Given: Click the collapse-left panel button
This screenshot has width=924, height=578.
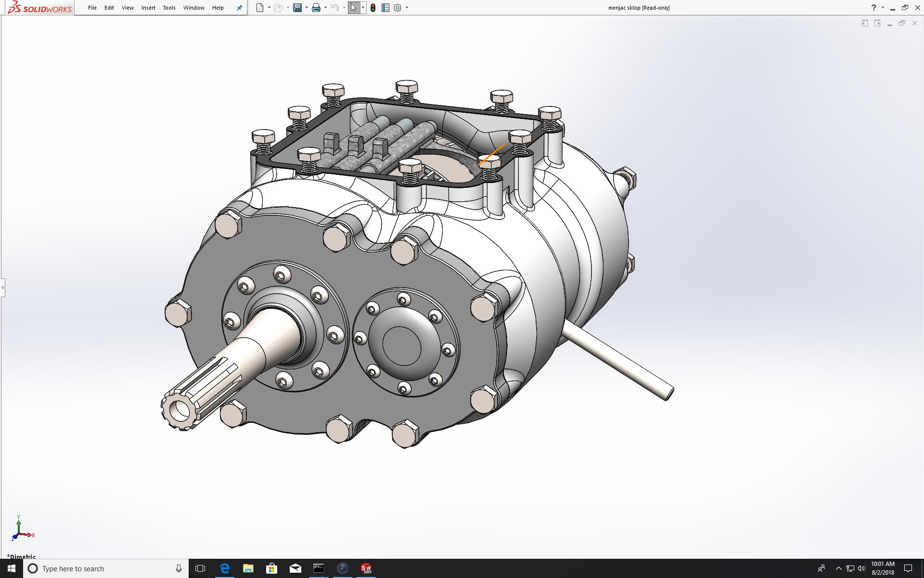Looking at the screenshot, I should pyautogui.click(x=864, y=23).
